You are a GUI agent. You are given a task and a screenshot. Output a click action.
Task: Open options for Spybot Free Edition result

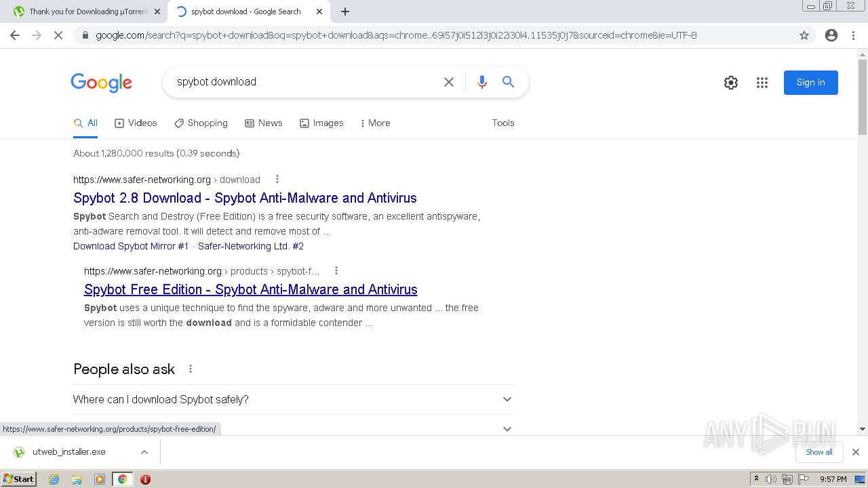click(x=336, y=270)
